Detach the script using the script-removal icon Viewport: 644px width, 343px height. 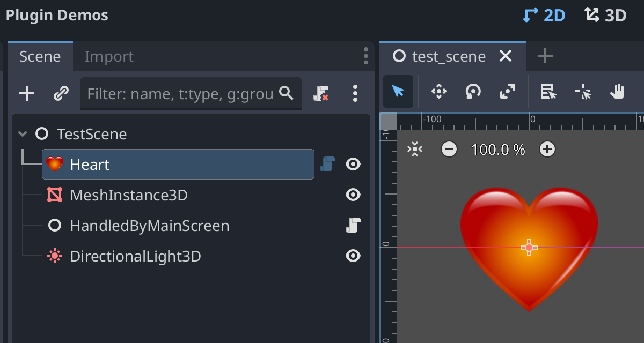(321, 93)
